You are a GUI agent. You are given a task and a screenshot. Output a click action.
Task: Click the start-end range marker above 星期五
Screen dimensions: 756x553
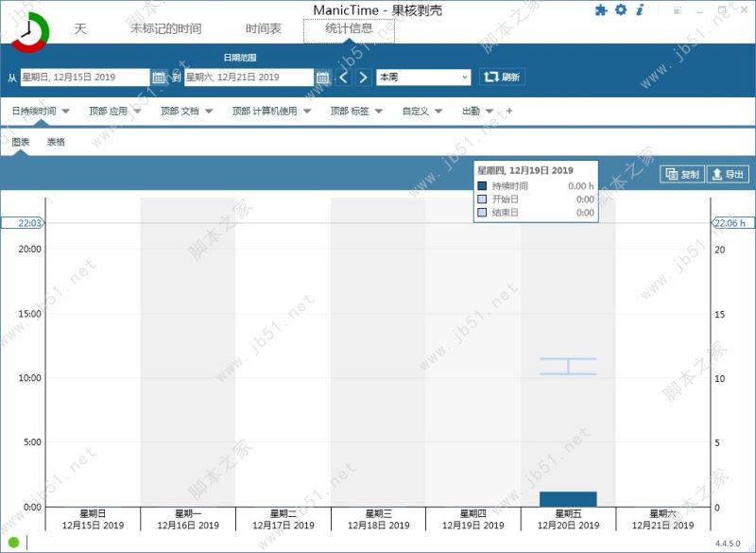pyautogui.click(x=568, y=367)
